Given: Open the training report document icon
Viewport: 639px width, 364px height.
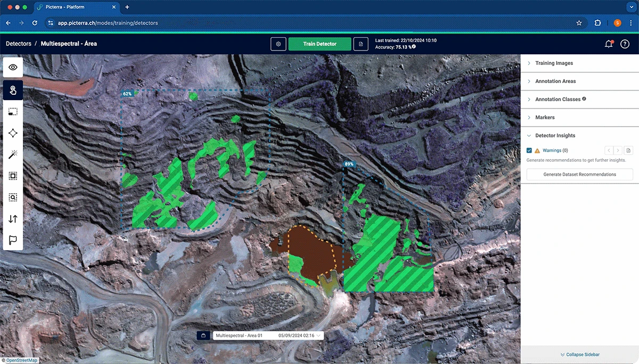Looking at the screenshot, I should tap(361, 44).
